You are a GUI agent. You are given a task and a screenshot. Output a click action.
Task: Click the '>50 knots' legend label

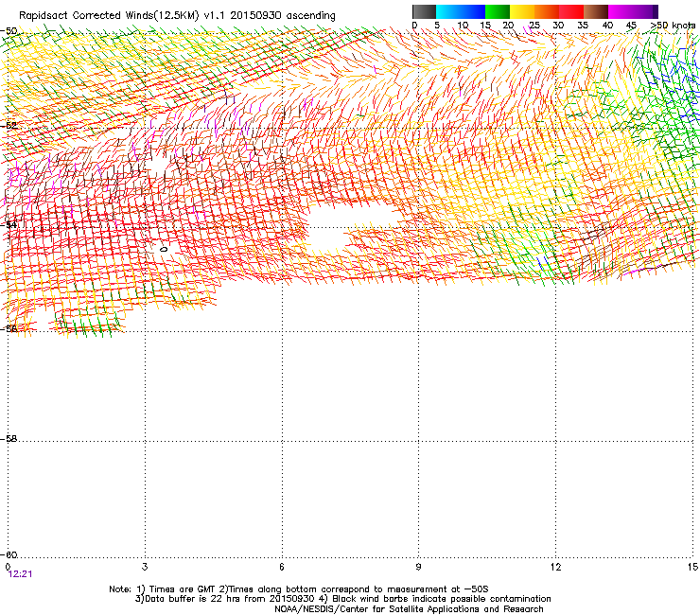click(x=674, y=26)
